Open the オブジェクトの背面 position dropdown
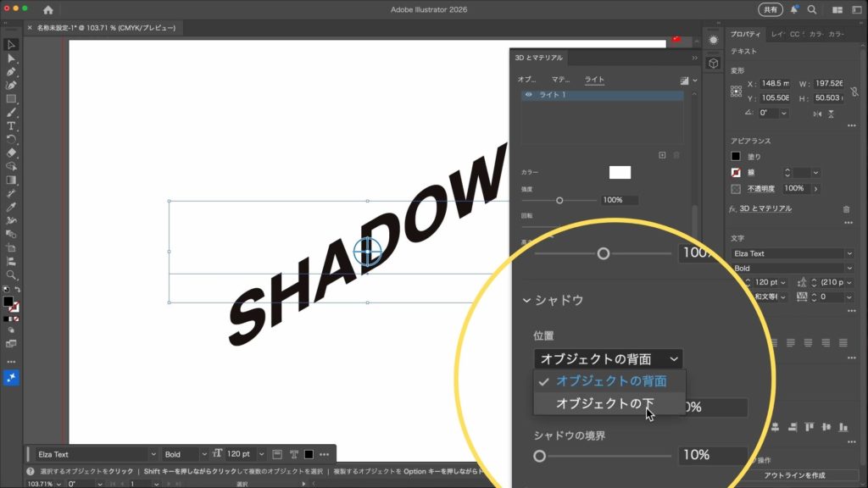Screen dimensions: 868x488 (x=608, y=359)
